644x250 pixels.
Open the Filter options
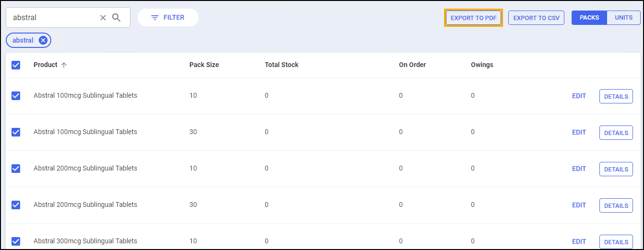pyautogui.click(x=168, y=18)
